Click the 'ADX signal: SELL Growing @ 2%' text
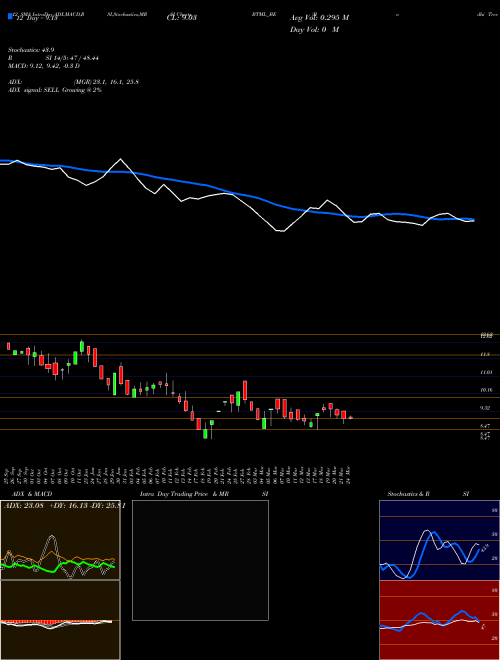This screenshot has height=660, width=500. click(x=55, y=90)
